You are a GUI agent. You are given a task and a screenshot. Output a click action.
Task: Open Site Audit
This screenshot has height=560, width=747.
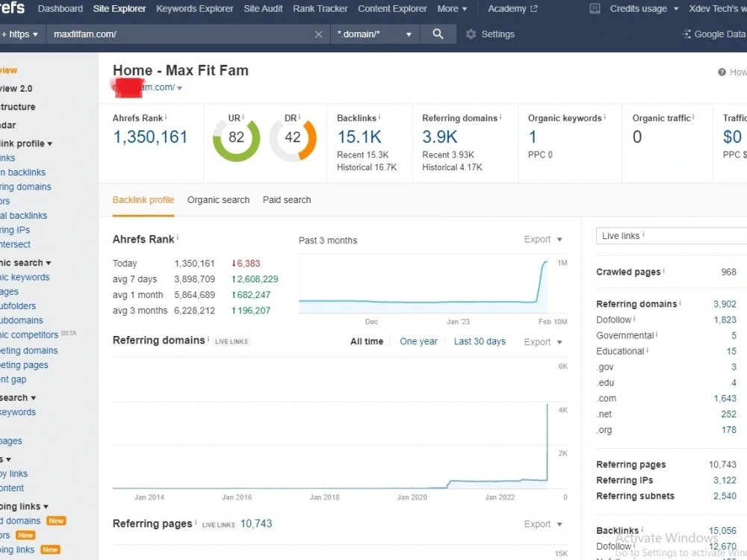coord(263,8)
